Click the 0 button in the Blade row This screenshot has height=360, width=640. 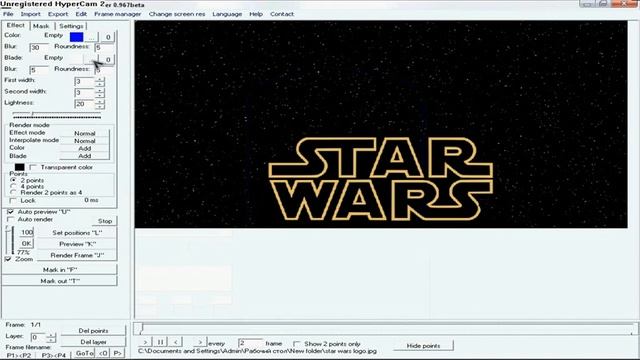(108, 60)
